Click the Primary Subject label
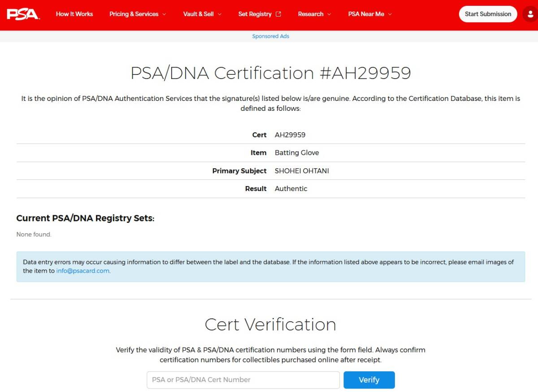 click(x=239, y=171)
